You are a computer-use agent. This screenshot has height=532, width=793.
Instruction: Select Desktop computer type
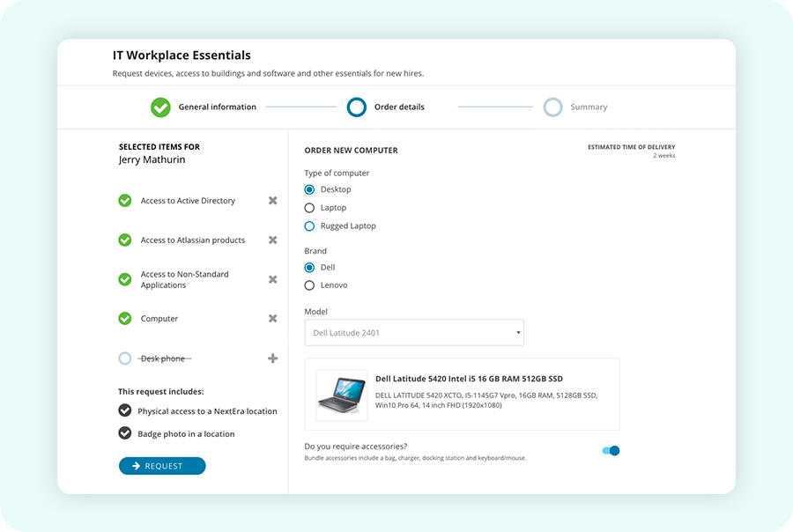(x=309, y=189)
